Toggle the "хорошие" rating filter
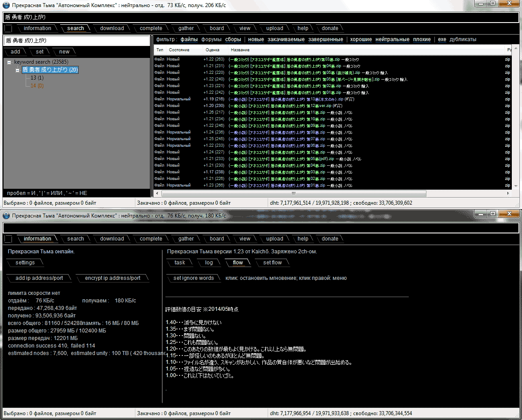 361,39
